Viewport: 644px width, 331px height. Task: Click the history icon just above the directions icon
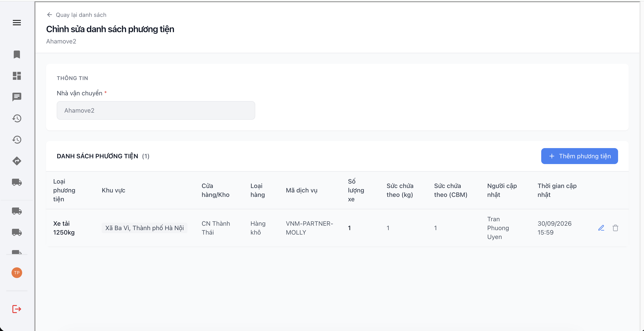[x=17, y=140]
